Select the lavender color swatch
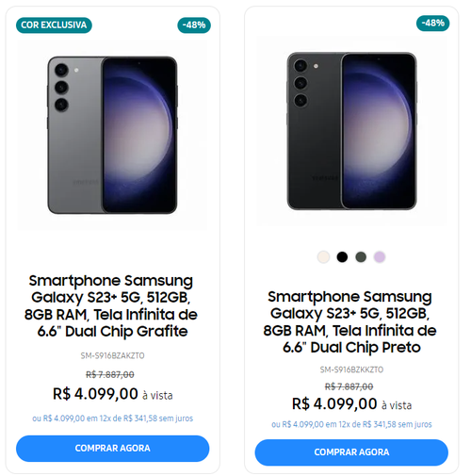The width and height of the screenshot is (471, 476). [380, 257]
